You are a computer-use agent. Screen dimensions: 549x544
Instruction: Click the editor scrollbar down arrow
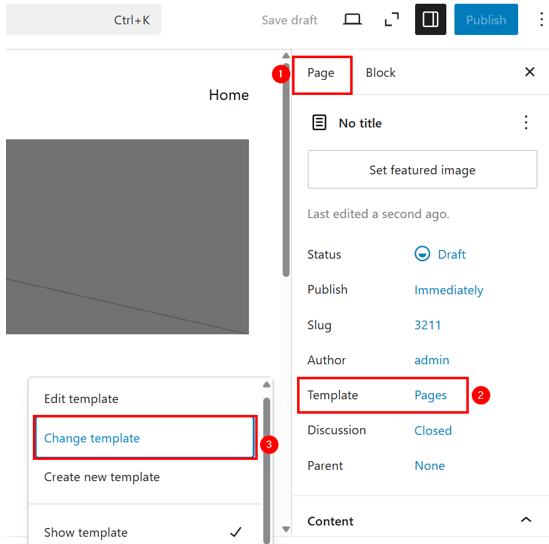coord(286,529)
